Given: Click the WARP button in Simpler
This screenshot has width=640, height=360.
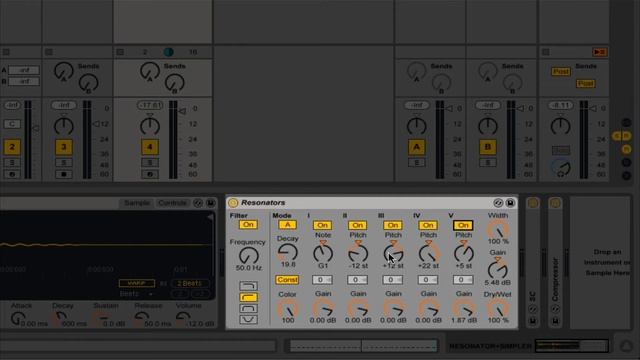Looking at the screenshot, I should pyautogui.click(x=137, y=283).
